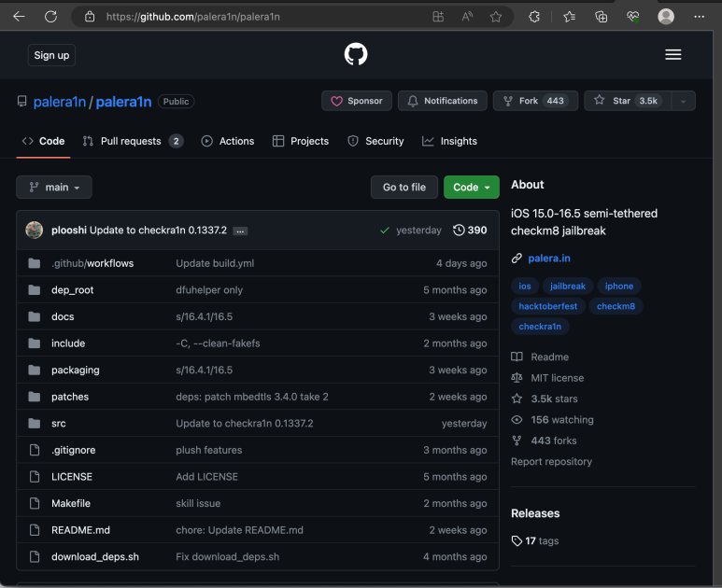Screen dimensions: 722x588
Task: Click the plooshi commit author avatar
Action: click(x=34, y=230)
